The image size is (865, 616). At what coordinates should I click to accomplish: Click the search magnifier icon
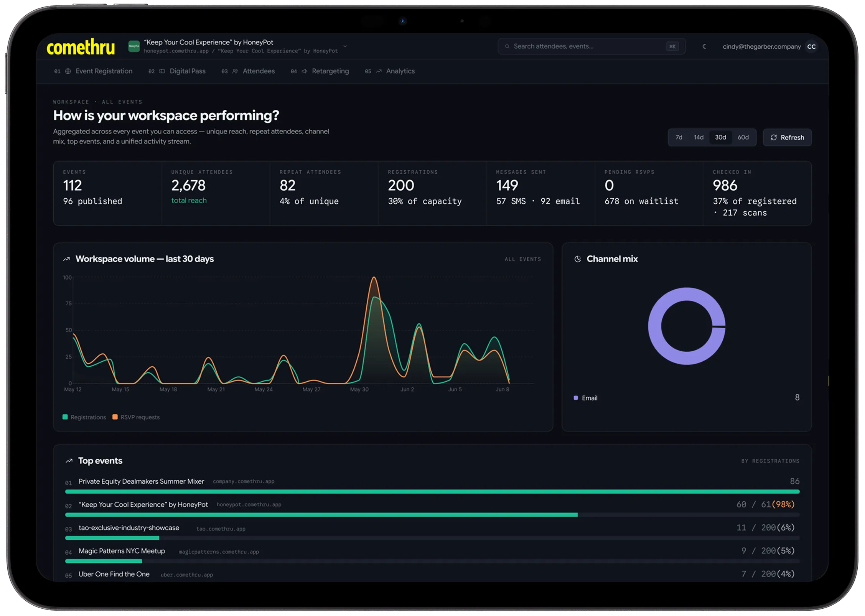click(x=507, y=46)
